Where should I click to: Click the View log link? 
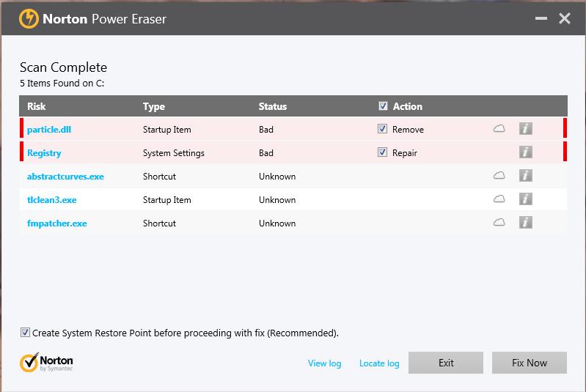324,363
